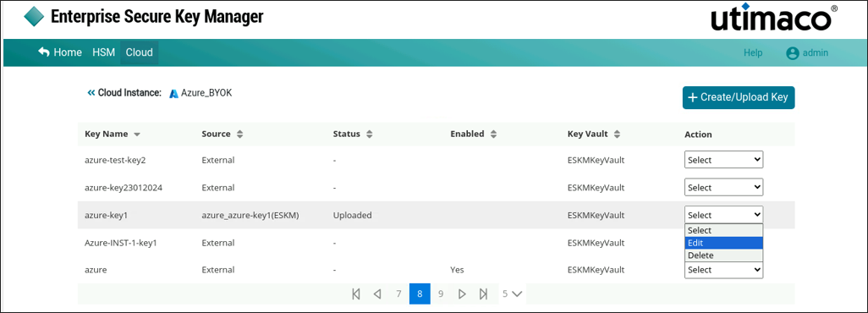
Task: Click the Home back-arrow icon
Action: [x=44, y=52]
